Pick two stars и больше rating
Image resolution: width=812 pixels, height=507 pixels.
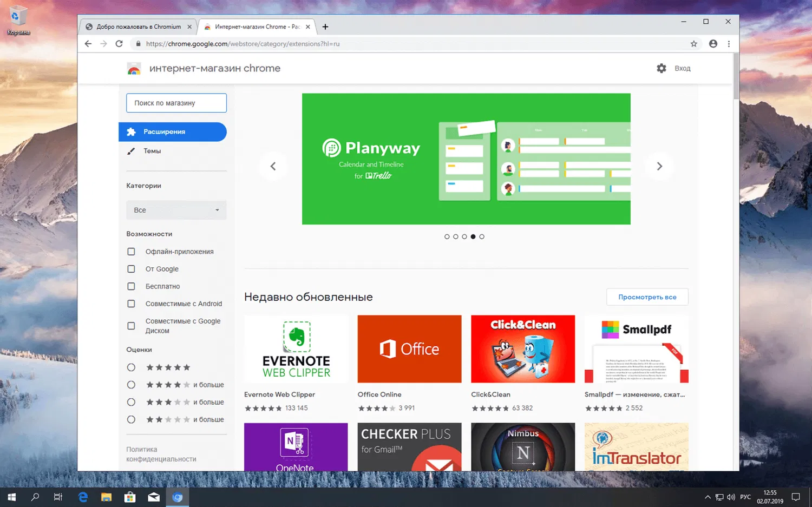point(131,419)
